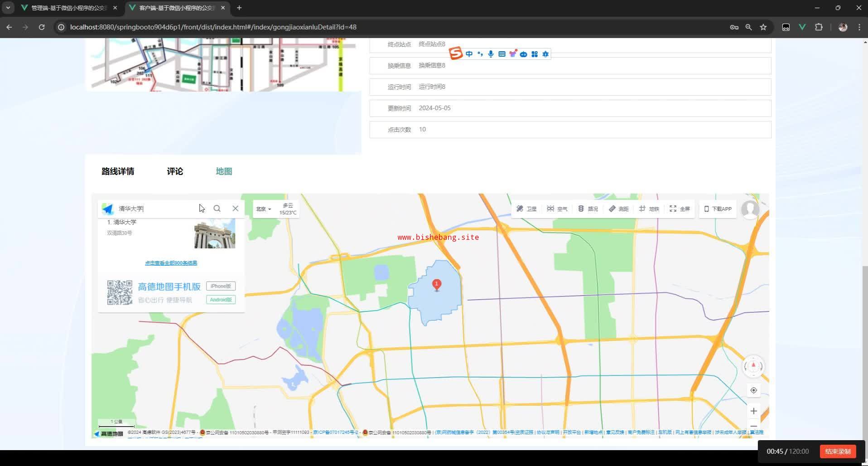Image resolution: width=868 pixels, height=466 pixels.
Task: Click the locate-me target icon
Action: coord(753,390)
